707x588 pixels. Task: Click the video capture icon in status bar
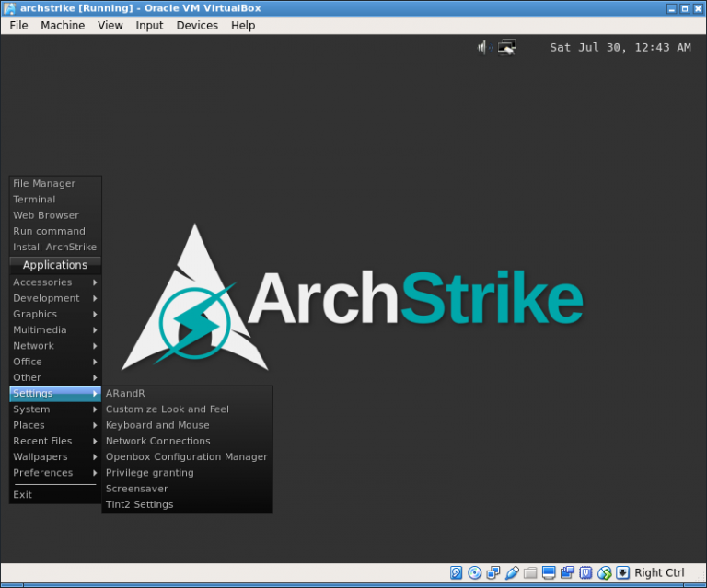click(x=567, y=572)
